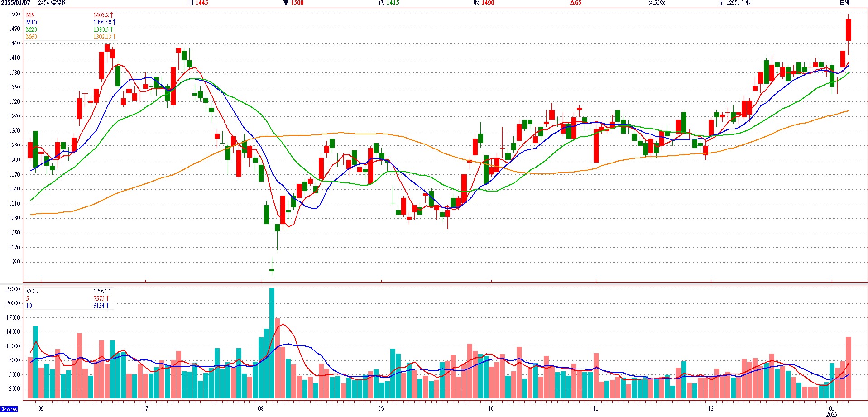Image resolution: width=868 pixels, height=417 pixels.
Task: Click the 1500 price axis label
Action: point(14,14)
